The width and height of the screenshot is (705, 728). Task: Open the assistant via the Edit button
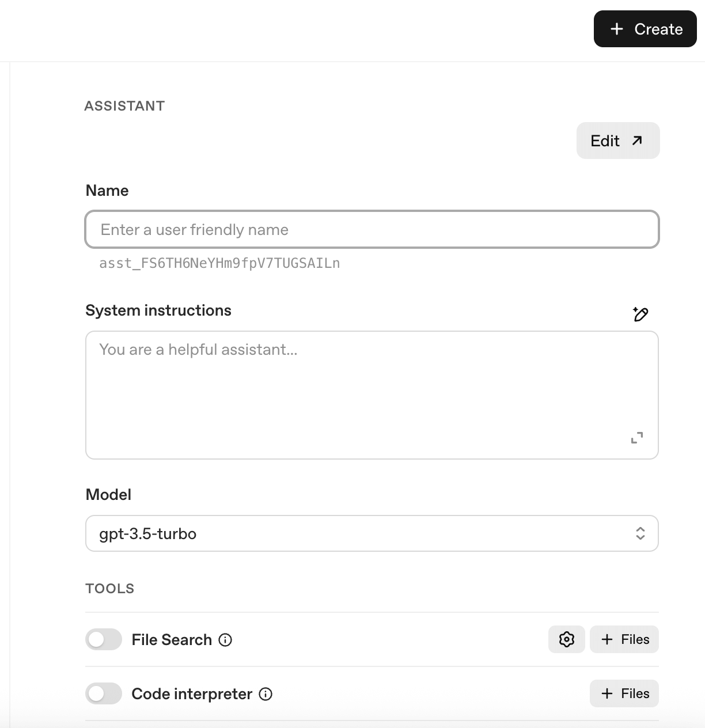tap(617, 141)
